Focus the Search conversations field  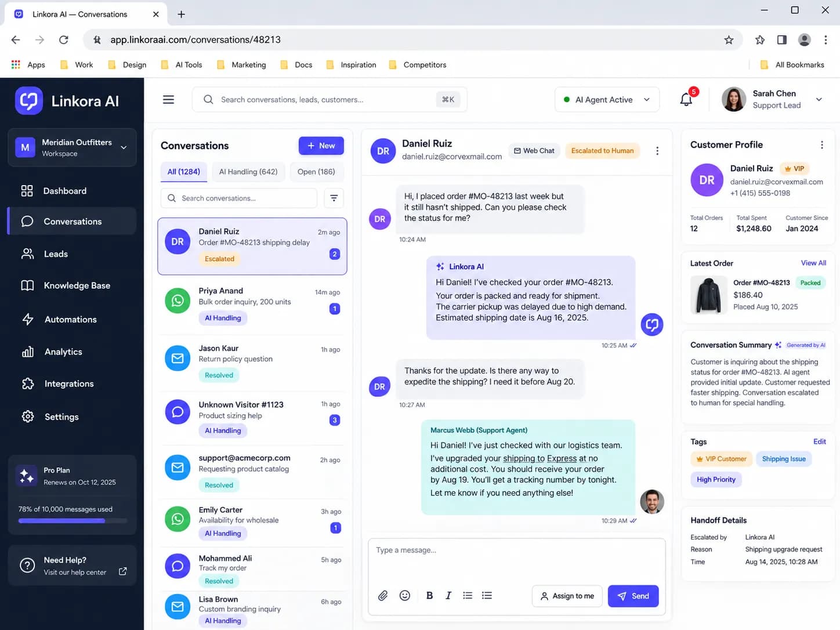[239, 198]
